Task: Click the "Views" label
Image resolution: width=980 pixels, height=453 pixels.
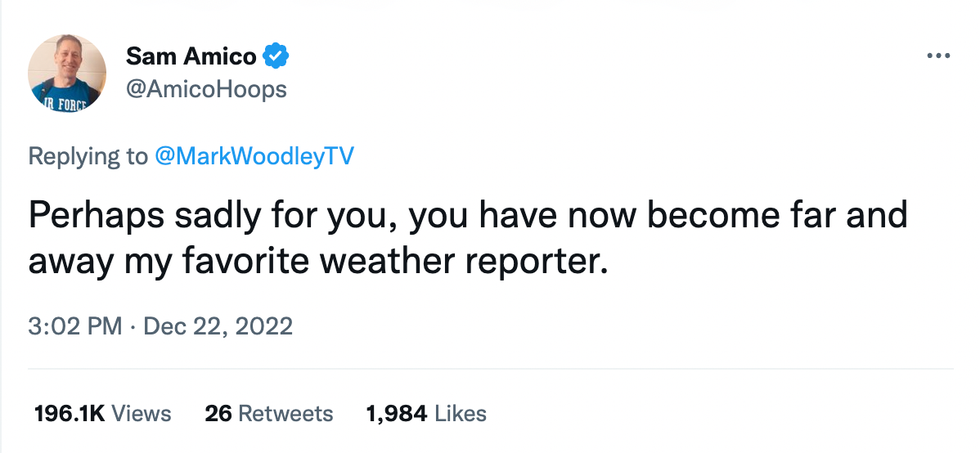Action: click(140, 413)
